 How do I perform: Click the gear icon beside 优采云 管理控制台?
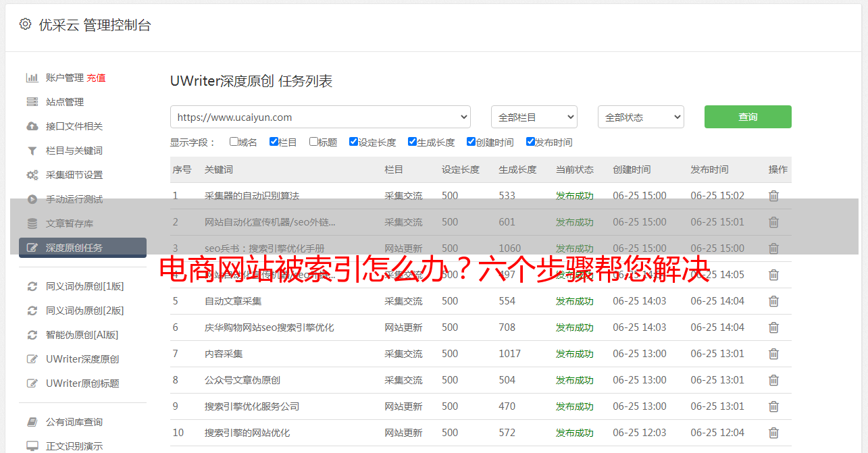point(25,24)
